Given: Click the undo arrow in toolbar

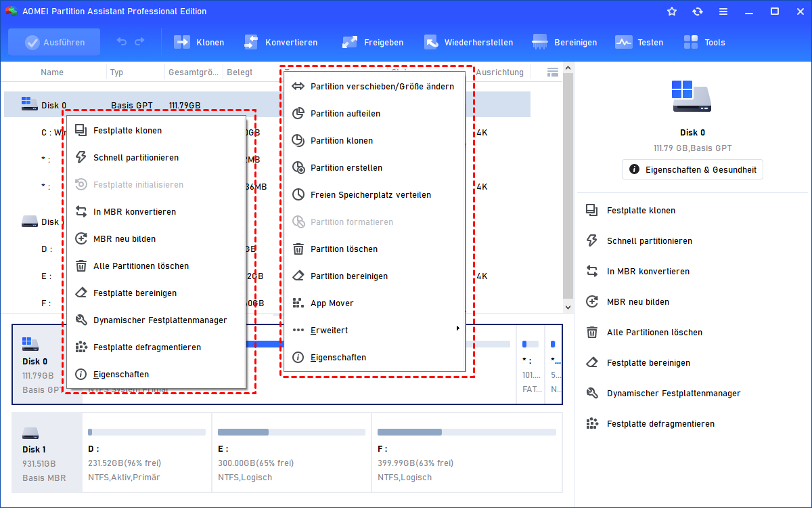Looking at the screenshot, I should (122, 42).
